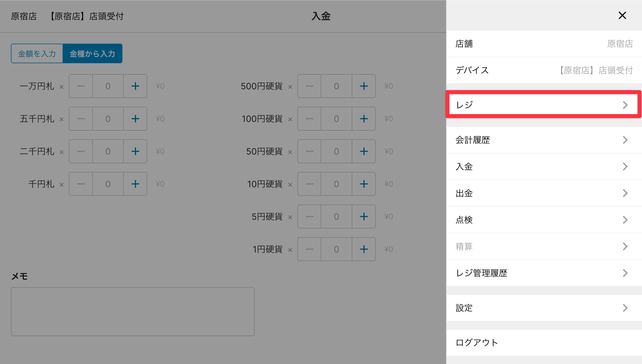Click the メモ text area
The width and height of the screenshot is (642, 364).
pyautogui.click(x=132, y=312)
